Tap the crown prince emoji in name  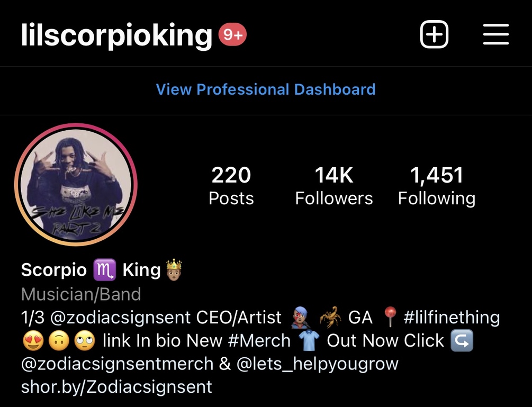174,269
